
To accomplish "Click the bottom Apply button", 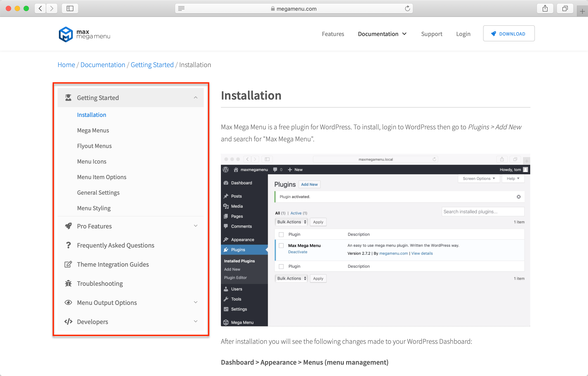I will (x=318, y=278).
